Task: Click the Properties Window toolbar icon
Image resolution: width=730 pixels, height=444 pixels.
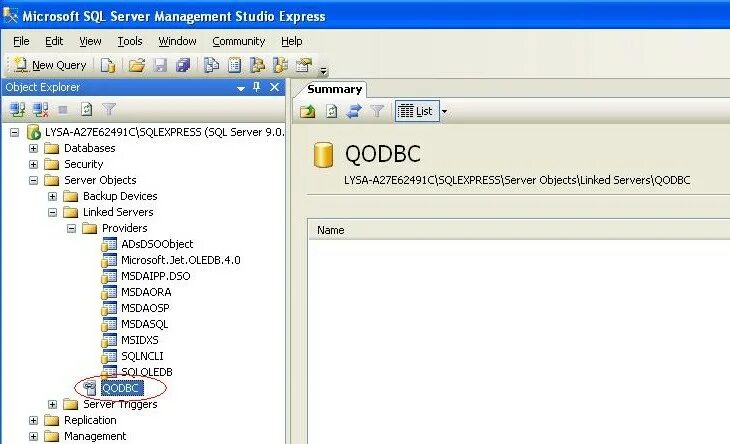Action: pos(304,65)
